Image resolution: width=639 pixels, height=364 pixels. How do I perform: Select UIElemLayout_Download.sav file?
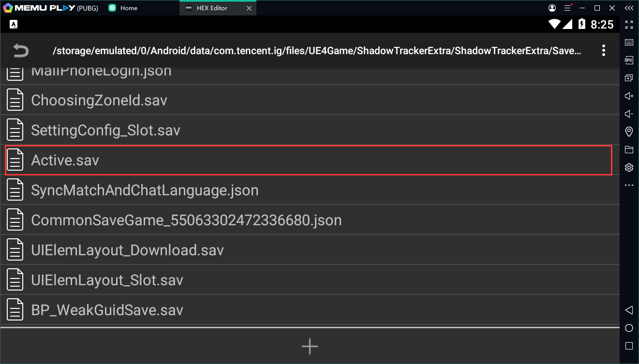coord(127,250)
